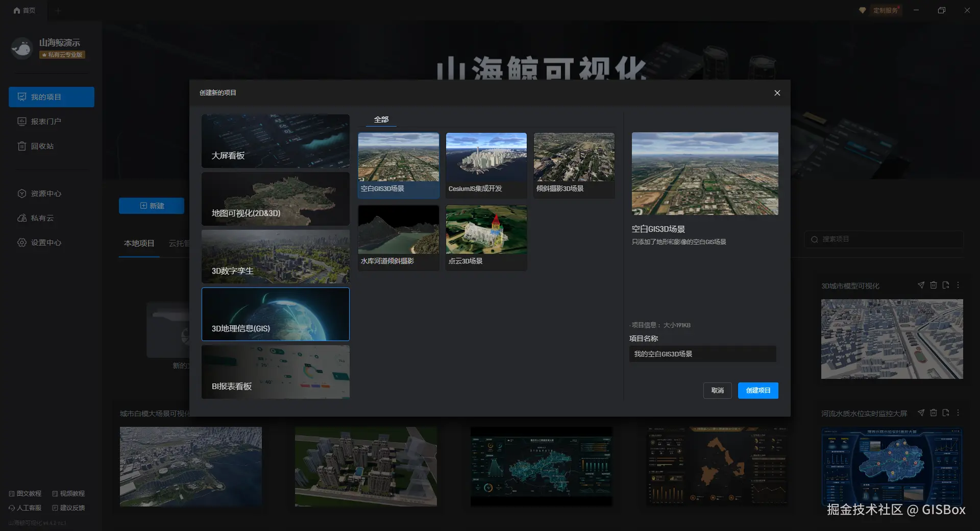Screen dimensions: 980x531
Task: Click the 私有云 cloud lock icon
Action: [x=22, y=218]
